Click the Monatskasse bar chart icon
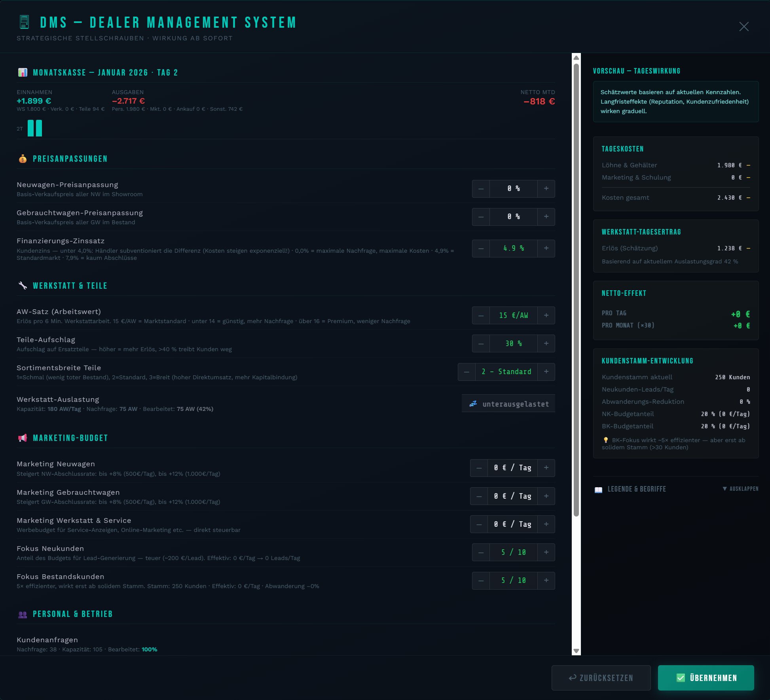The height and width of the screenshot is (700, 770). (23, 72)
